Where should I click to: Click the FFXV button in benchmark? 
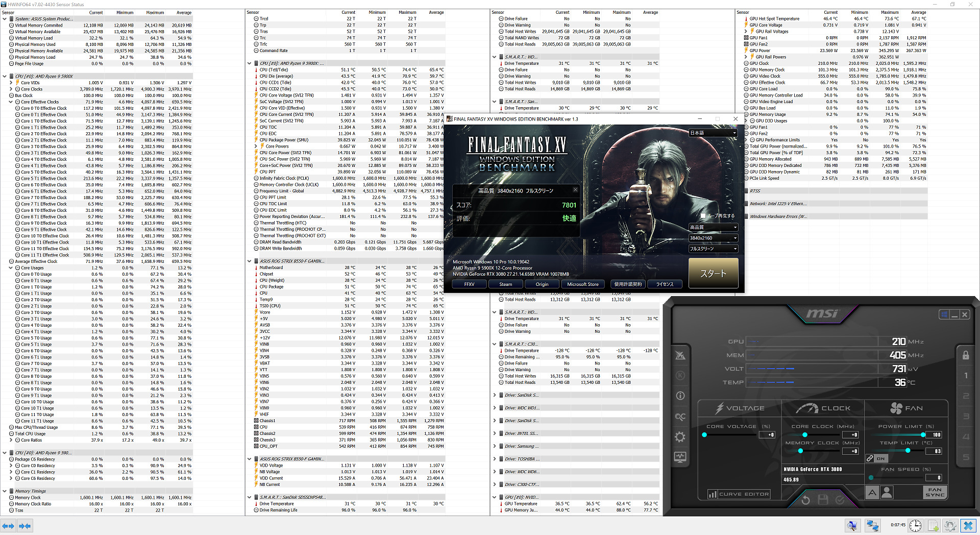click(x=469, y=284)
